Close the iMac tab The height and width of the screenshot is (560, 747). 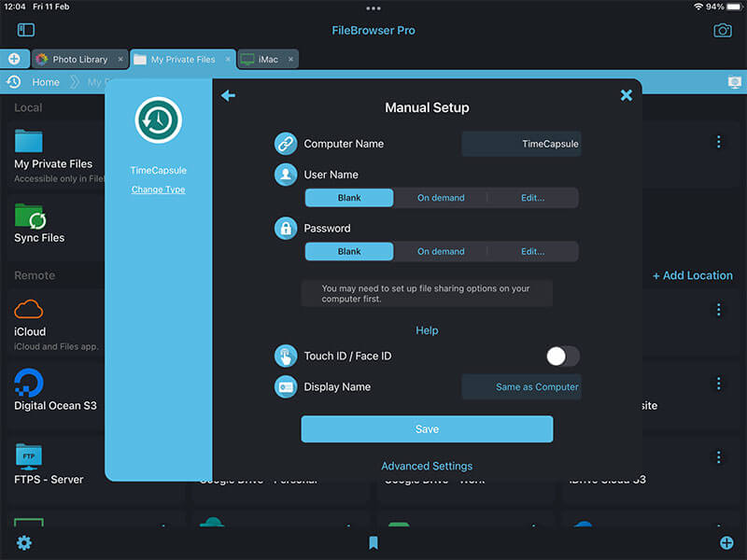coord(290,59)
